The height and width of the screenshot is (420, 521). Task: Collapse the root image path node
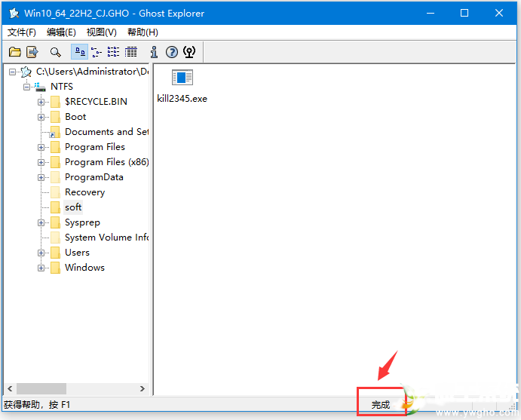(x=12, y=72)
